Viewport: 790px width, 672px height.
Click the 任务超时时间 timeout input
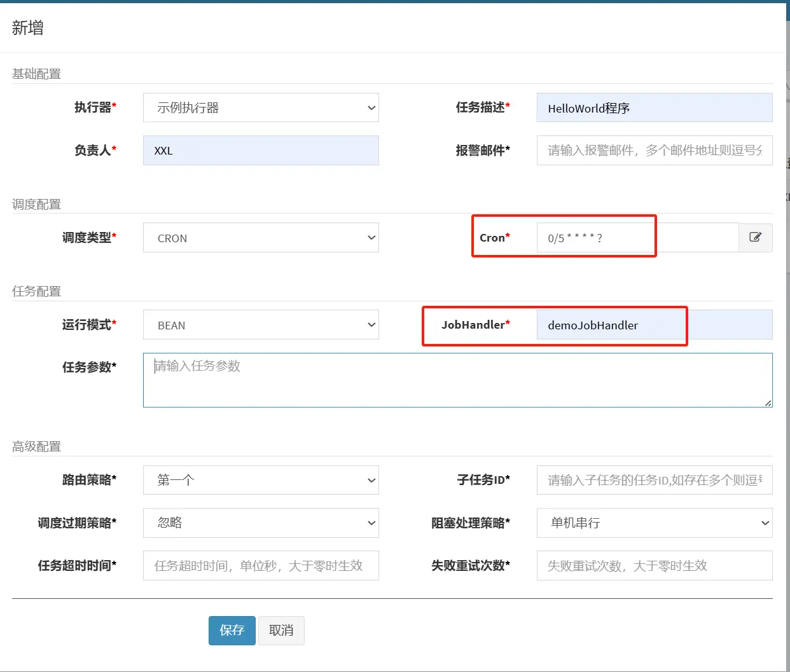click(261, 565)
